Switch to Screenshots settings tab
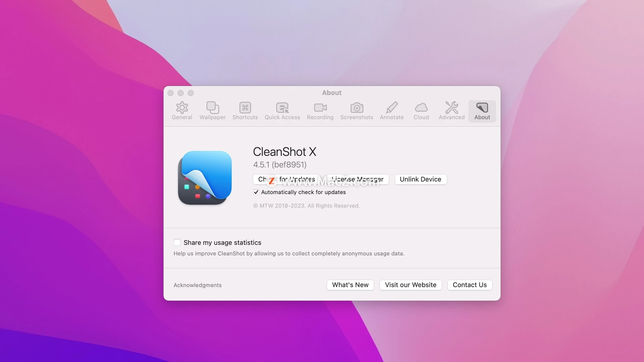 tap(357, 111)
